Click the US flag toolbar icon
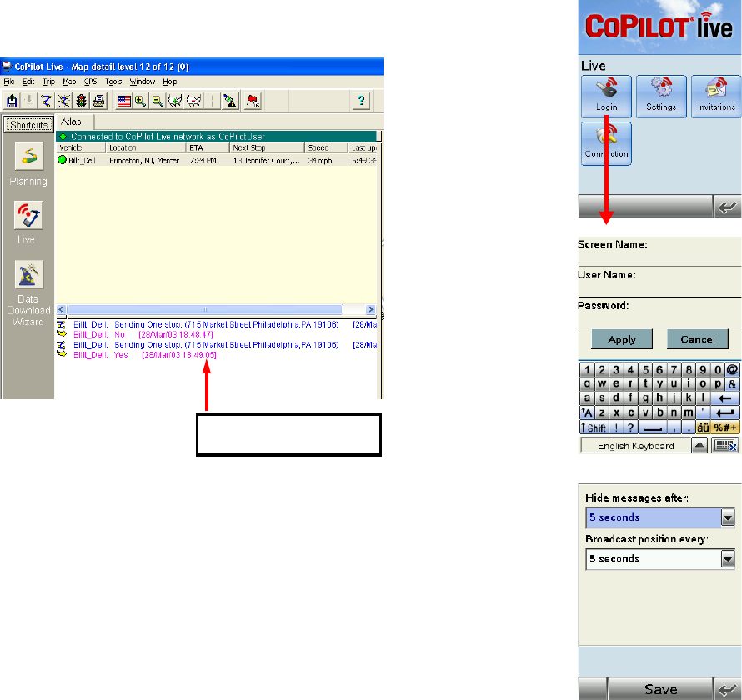 pyautogui.click(x=124, y=101)
